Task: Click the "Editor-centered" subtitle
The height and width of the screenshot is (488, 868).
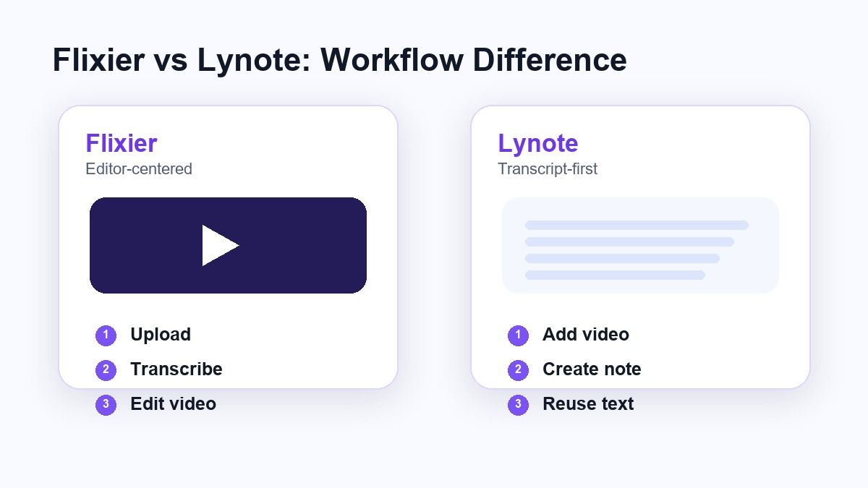Action: (x=139, y=169)
